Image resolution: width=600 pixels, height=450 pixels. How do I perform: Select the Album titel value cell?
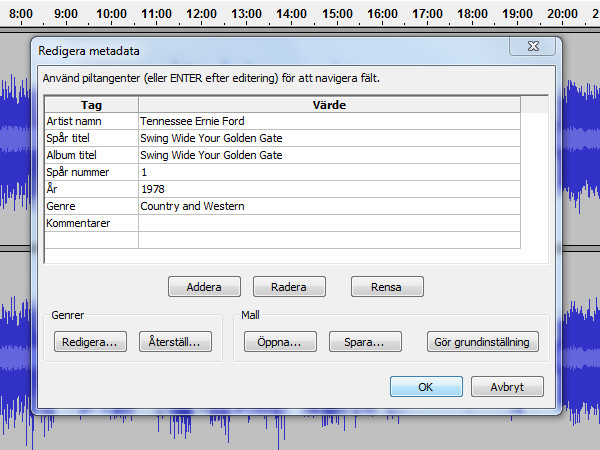tap(329, 155)
